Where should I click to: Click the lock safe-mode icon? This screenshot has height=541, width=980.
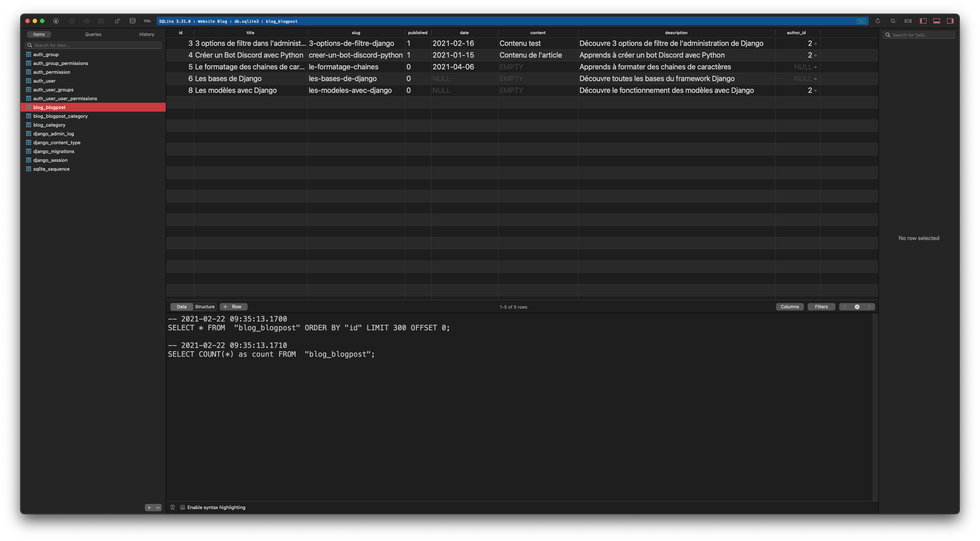pyautogui.click(x=118, y=21)
